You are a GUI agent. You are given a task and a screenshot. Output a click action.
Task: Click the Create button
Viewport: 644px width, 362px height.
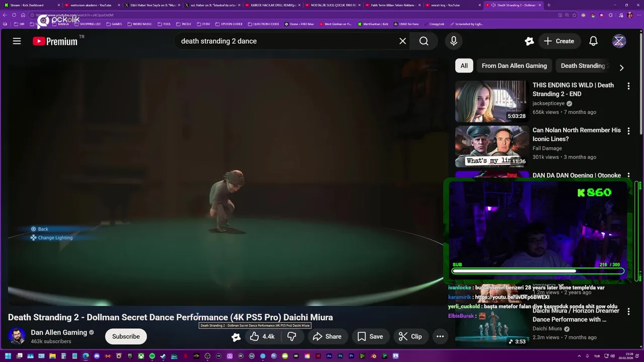[559, 41]
